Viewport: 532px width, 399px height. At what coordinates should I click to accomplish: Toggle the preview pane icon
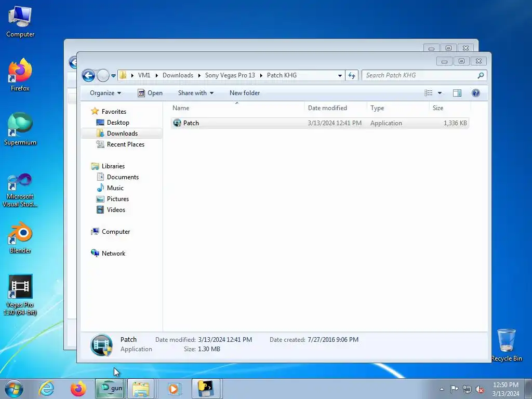tap(457, 93)
